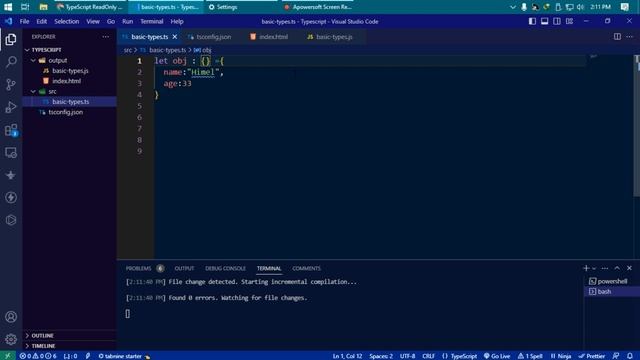Screen dimensions: 640x360
Task: Toggle the bottom panel layout icon
Action: click(544, 21)
